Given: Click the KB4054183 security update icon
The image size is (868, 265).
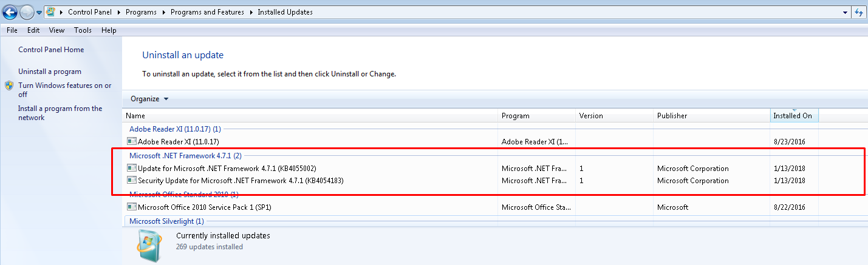Looking at the screenshot, I should tap(132, 180).
